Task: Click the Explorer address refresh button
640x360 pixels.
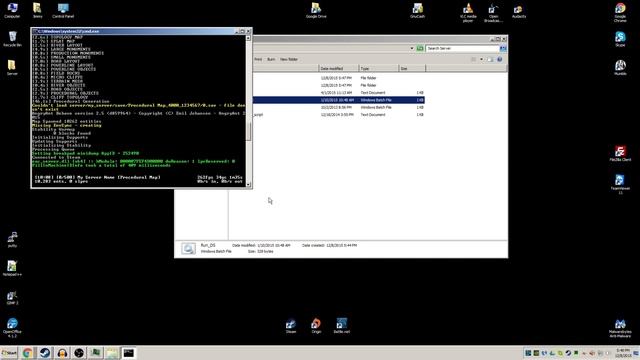Action: tap(420, 48)
